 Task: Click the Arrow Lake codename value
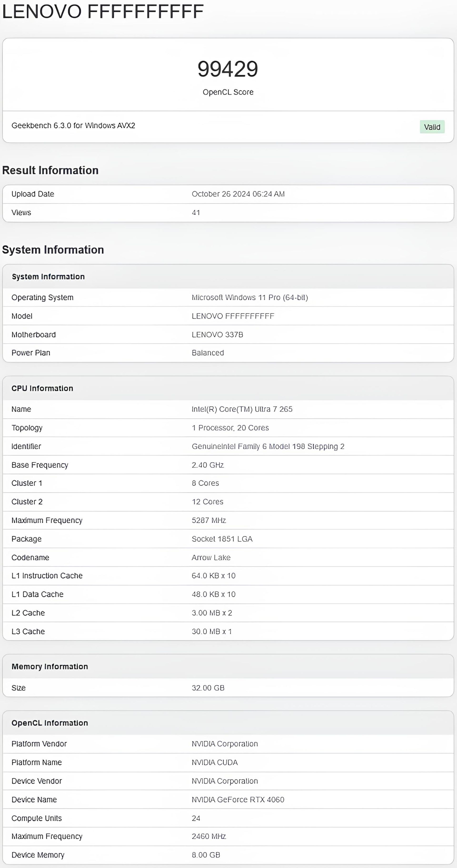(x=211, y=557)
